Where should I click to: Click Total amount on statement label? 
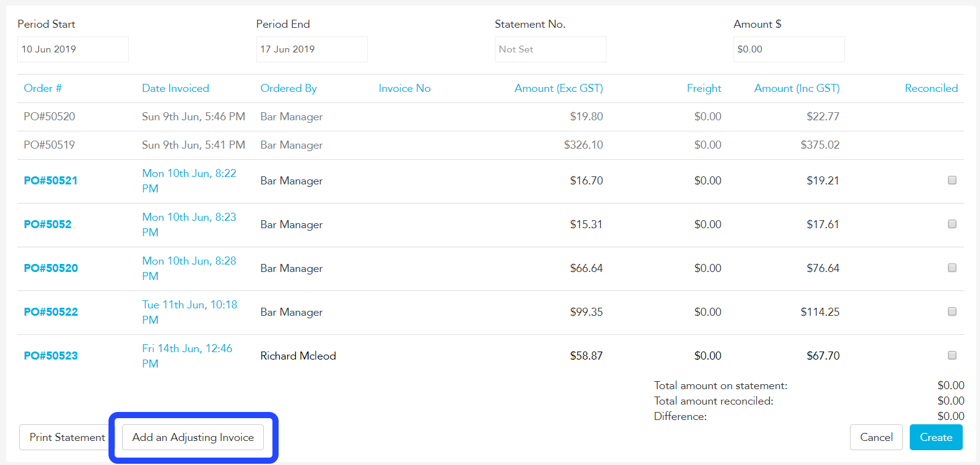click(721, 385)
